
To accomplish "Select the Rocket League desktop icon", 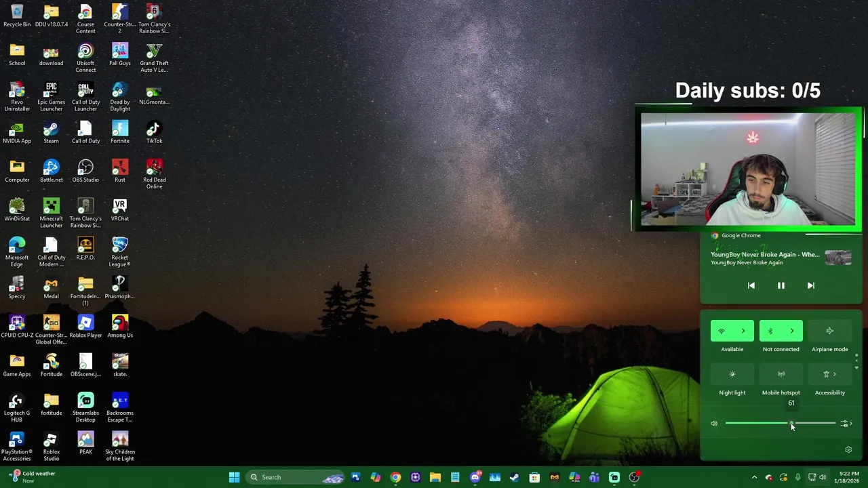I will point(120,252).
